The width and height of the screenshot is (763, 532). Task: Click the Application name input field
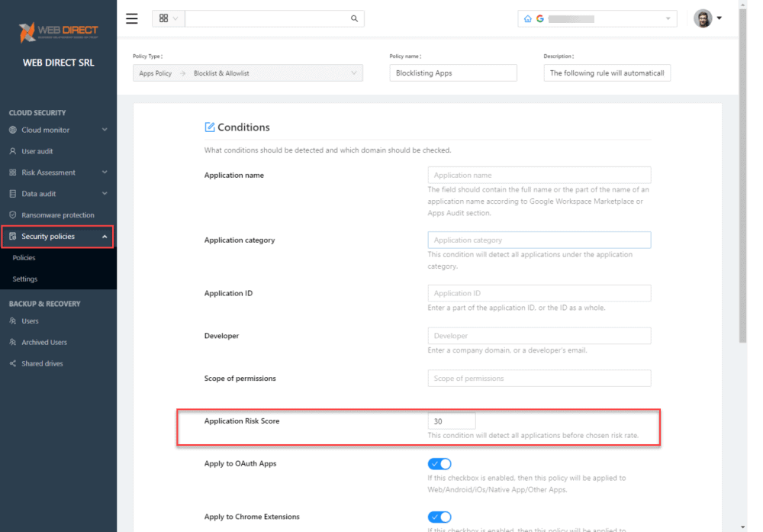539,175
